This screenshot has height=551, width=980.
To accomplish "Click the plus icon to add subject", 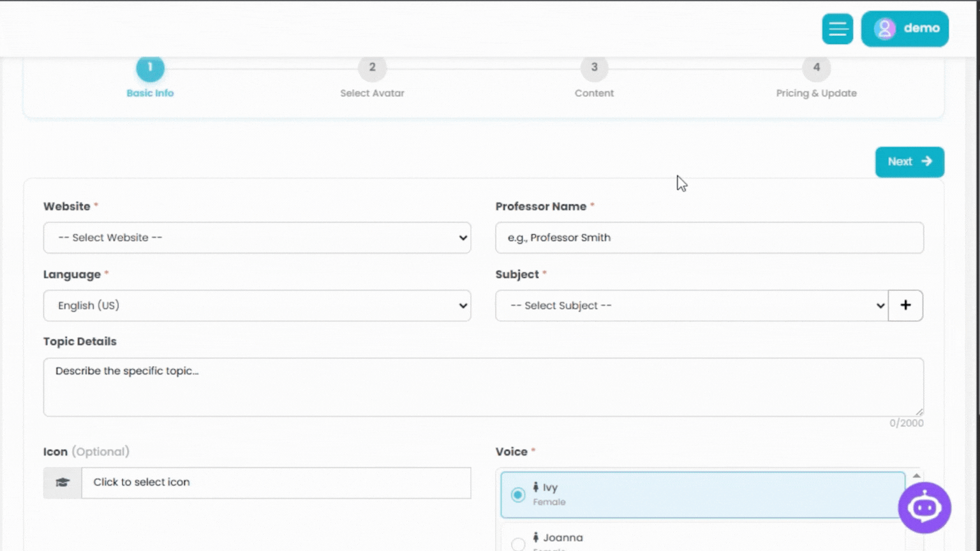I will coord(905,305).
